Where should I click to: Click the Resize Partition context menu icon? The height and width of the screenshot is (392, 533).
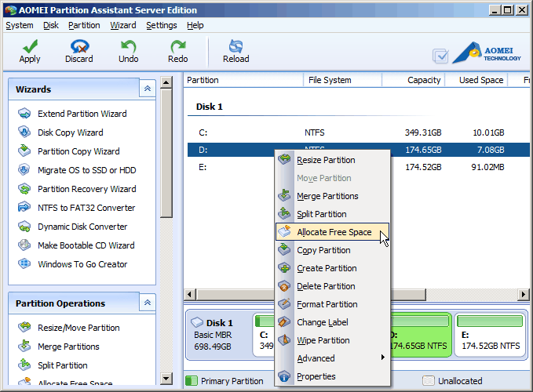click(284, 159)
